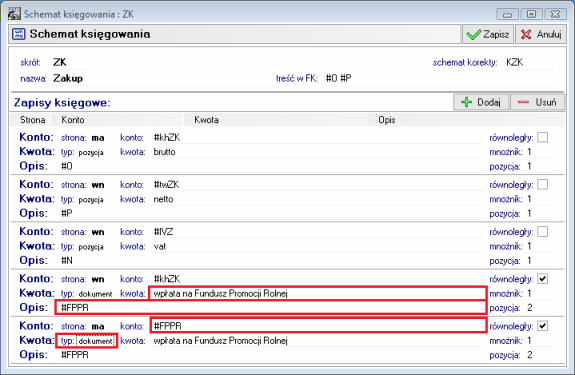
Task: Minimize the Schemat księgowania window
Action: tap(508, 14)
